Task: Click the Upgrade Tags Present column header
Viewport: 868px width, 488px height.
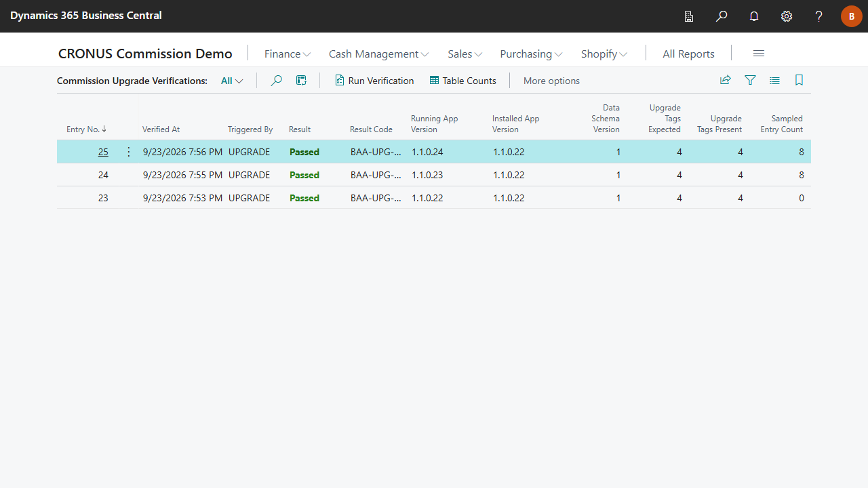Action: pos(719,124)
